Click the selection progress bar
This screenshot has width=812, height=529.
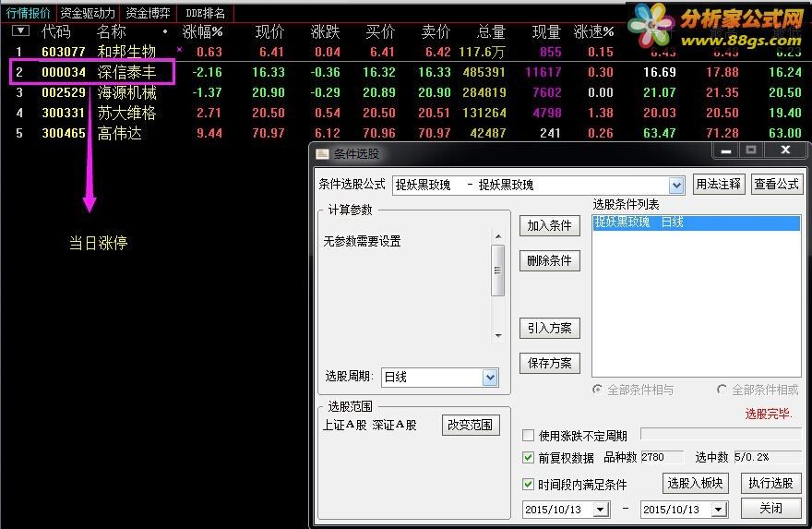(x=721, y=433)
